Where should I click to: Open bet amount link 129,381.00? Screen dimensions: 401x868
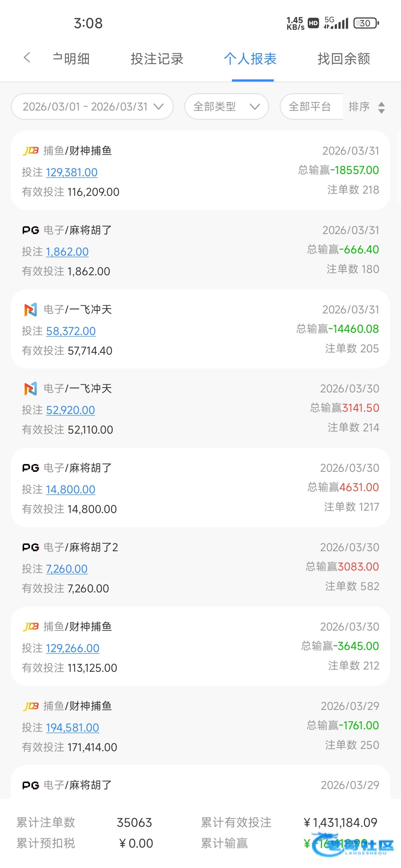[x=72, y=172]
